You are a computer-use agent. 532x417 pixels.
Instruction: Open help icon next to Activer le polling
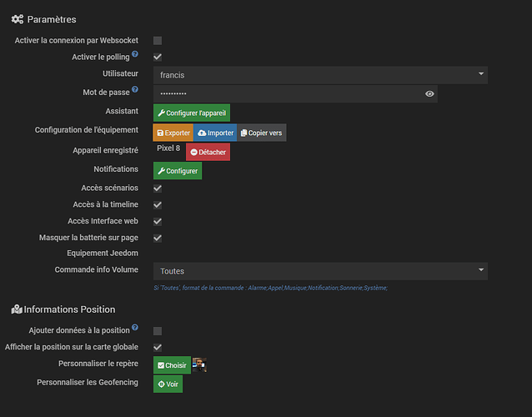click(135, 54)
